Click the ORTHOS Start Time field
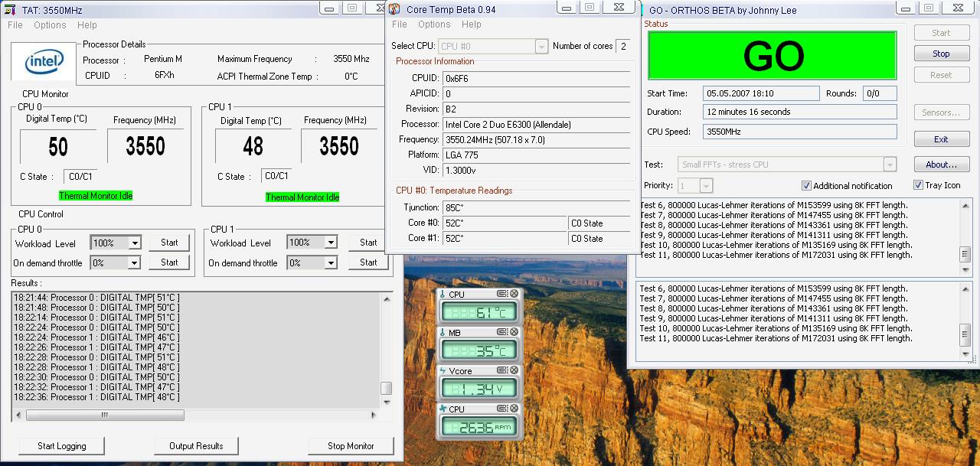Screen dimensions: 980x466 (x=761, y=93)
